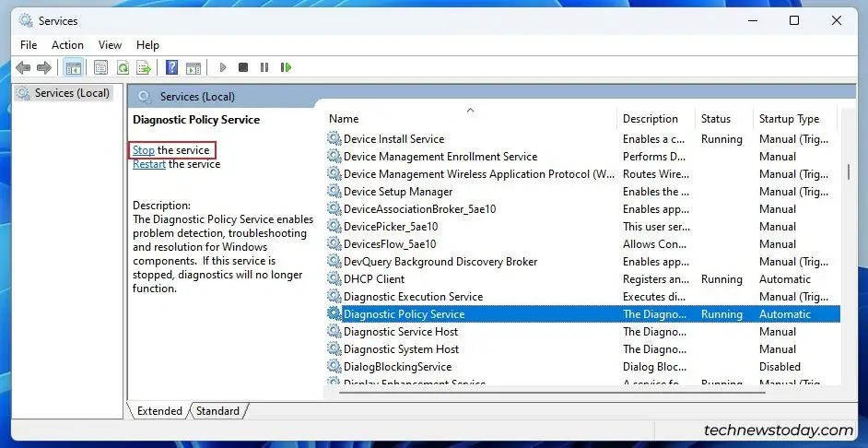Click the Restart the service link
This screenshot has height=448, width=868.
(x=149, y=164)
